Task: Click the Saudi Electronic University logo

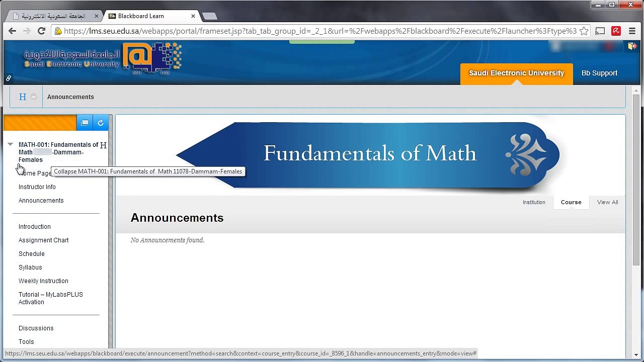Action: click(103, 59)
